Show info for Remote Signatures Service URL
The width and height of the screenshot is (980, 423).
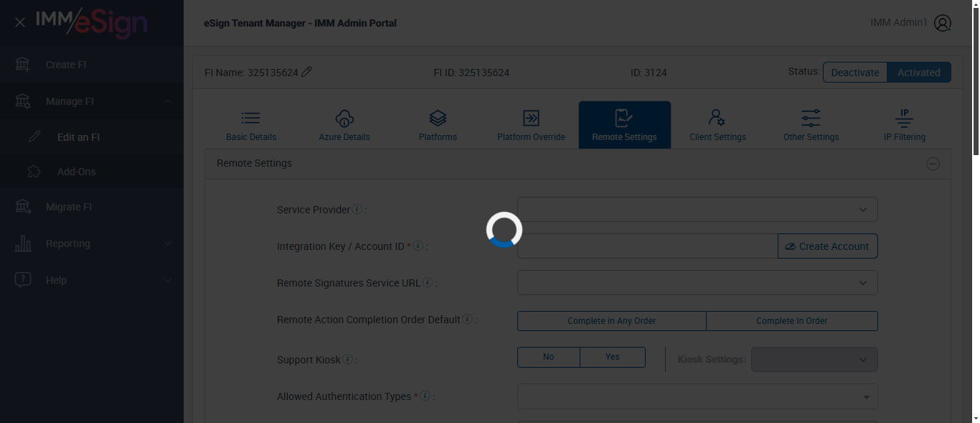tap(428, 283)
